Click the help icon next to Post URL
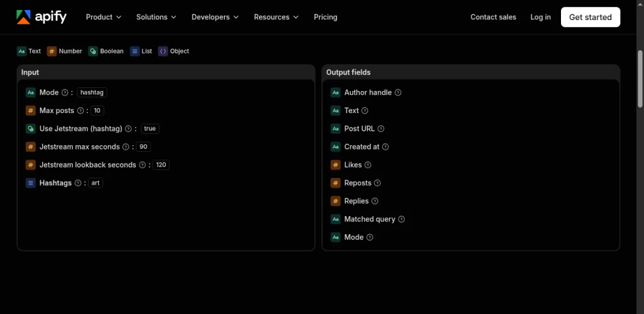Image resolution: width=644 pixels, height=314 pixels. pyautogui.click(x=380, y=129)
